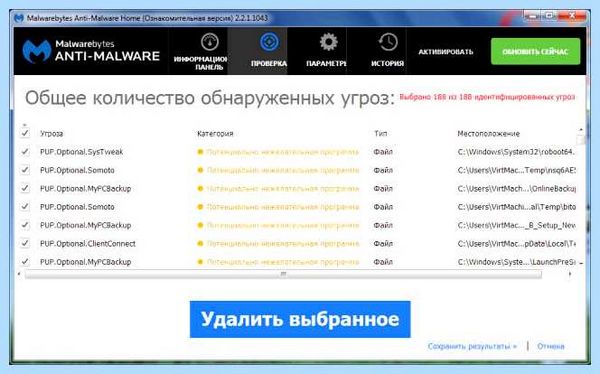600x374 pixels.
Task: Click the C:\Windows\System32\roboot64 location cell
Action: [x=516, y=152]
